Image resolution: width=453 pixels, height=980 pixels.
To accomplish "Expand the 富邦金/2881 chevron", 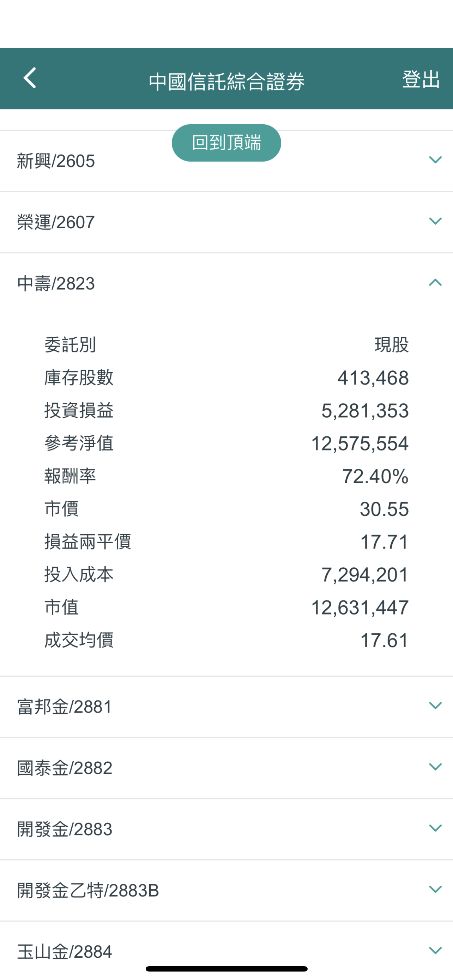I will tap(435, 706).
